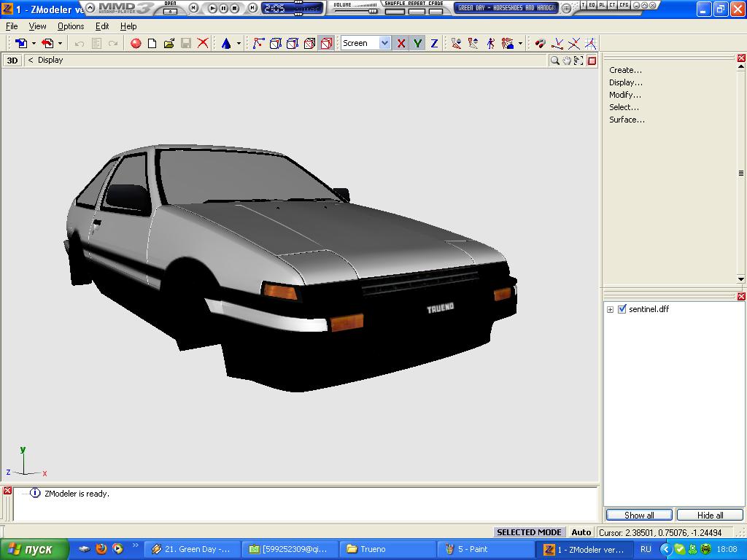This screenshot has width=747, height=560.
Task: Click the red sphere materials editor icon
Action: pos(136,44)
